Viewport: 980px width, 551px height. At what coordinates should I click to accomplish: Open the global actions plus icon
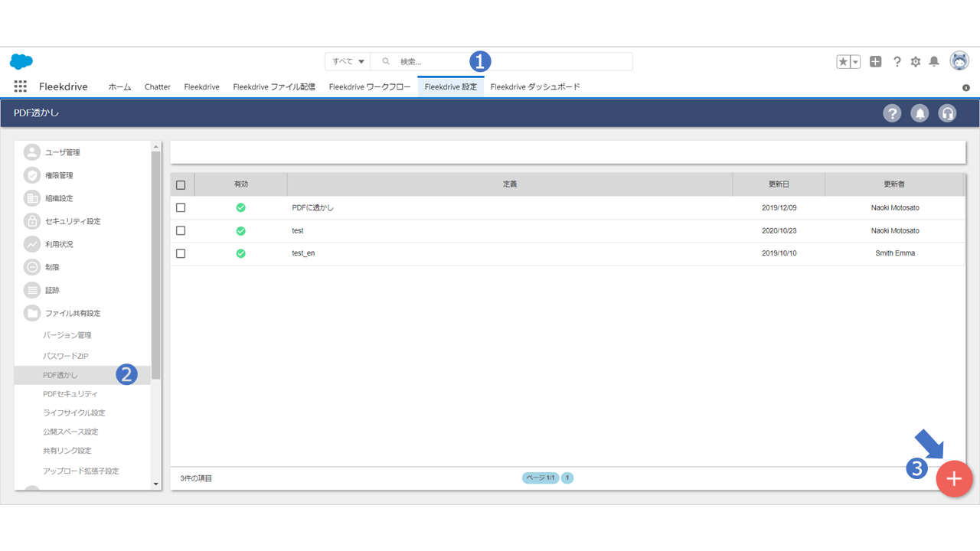876,62
